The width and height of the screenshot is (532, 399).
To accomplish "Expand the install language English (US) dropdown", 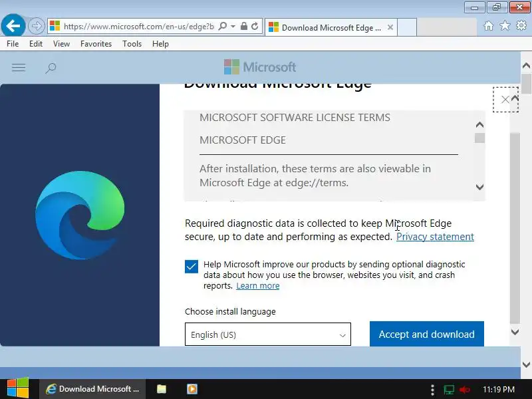I will pyautogui.click(x=268, y=334).
